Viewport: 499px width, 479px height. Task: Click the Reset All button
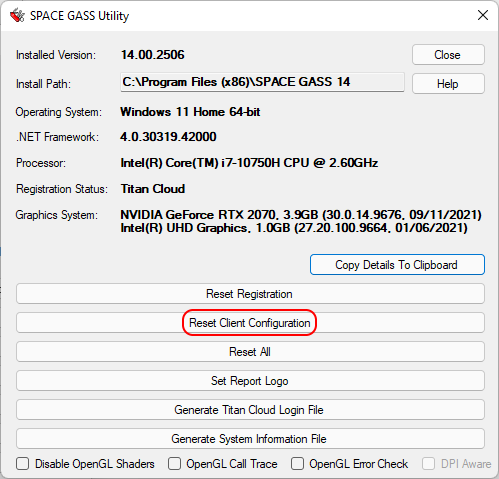[x=250, y=352]
